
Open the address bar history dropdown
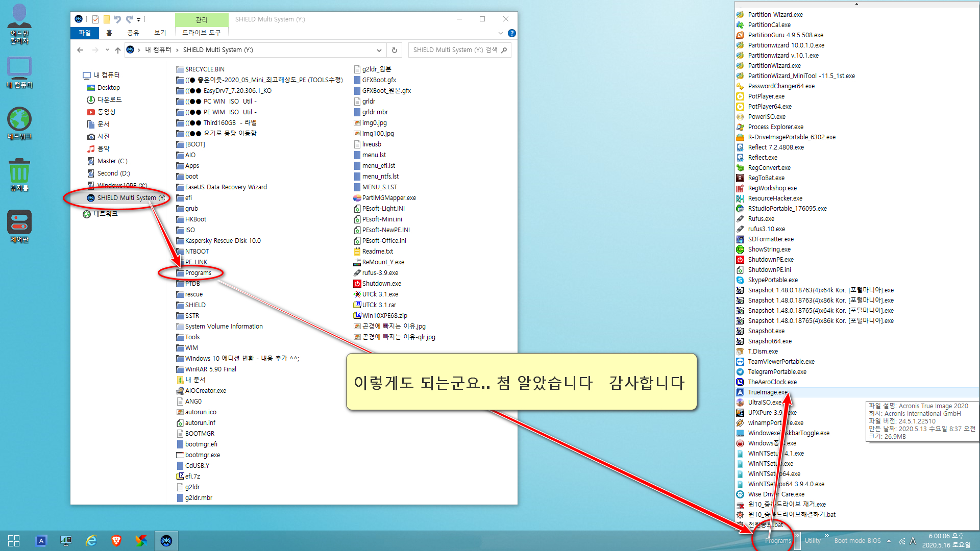coord(379,50)
